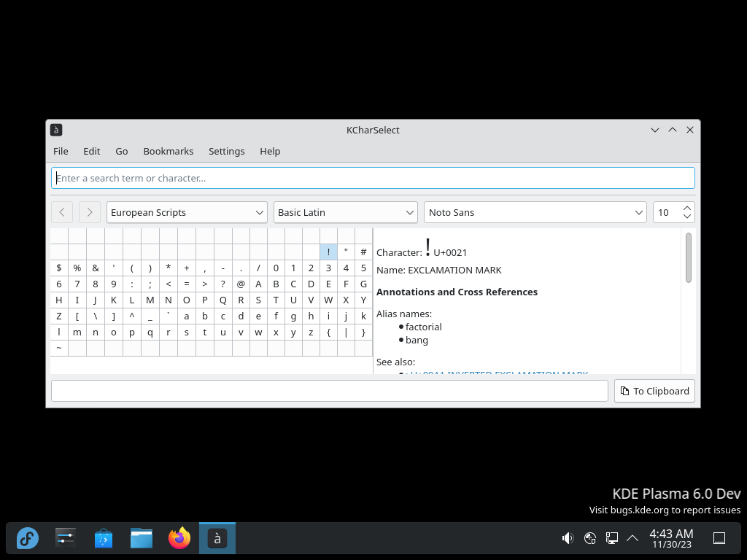Select the digit 0 character cell
Viewport: 747px width, 560px height.
pos(276,268)
